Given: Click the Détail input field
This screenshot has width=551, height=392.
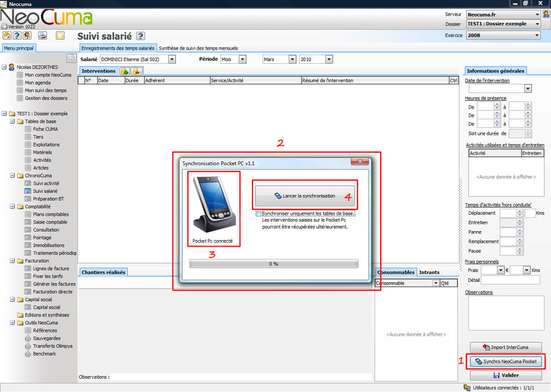Looking at the screenshot, I should 510,280.
